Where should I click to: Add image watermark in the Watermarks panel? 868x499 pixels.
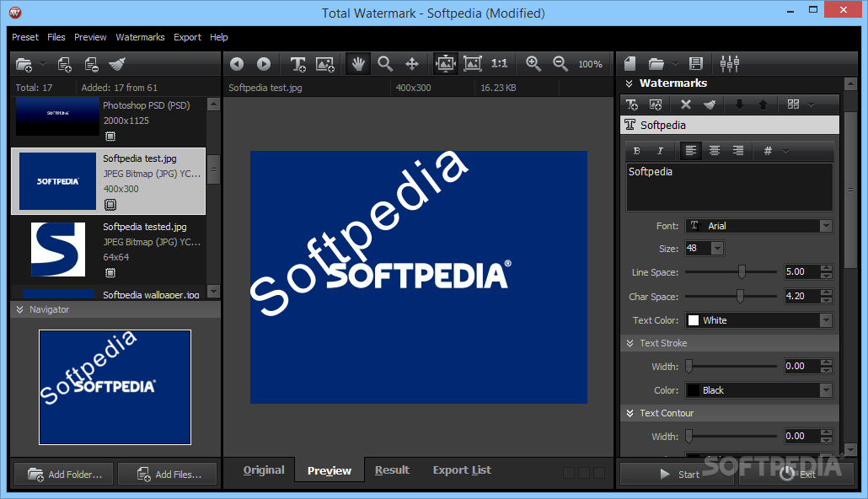tap(656, 105)
